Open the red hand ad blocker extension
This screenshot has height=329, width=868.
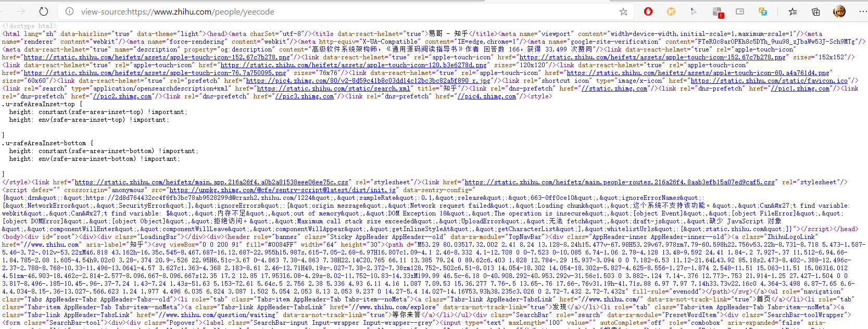(648, 11)
